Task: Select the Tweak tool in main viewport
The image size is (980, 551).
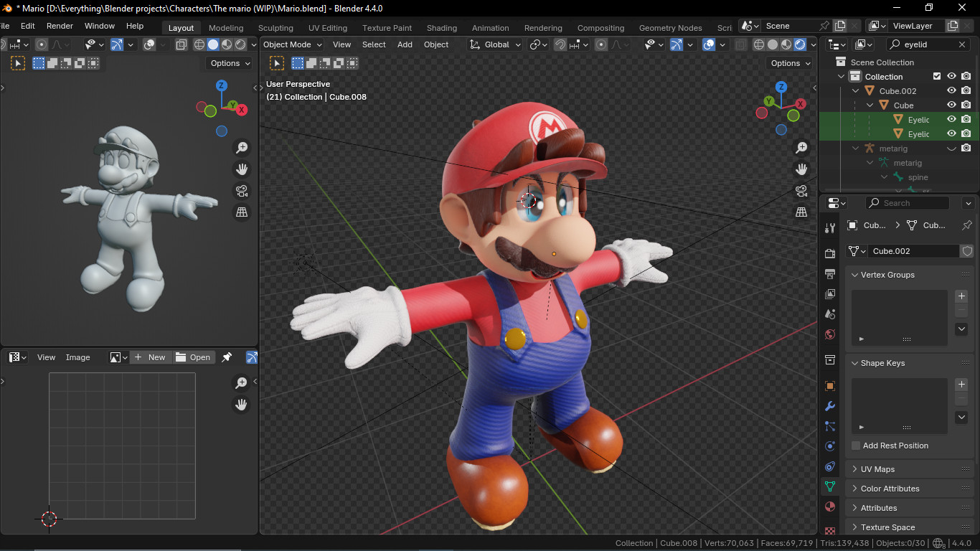Action: tap(277, 63)
